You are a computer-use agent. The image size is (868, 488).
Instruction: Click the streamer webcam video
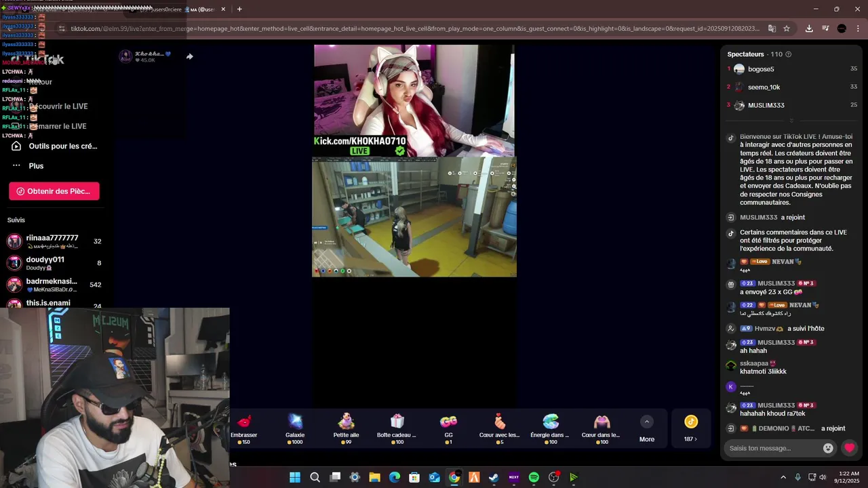pos(414,100)
